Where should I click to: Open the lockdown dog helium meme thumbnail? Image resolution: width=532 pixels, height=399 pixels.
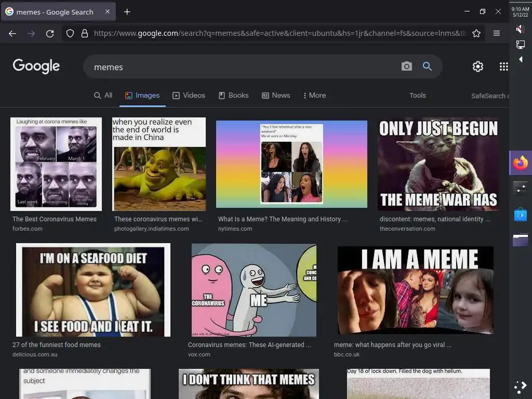click(x=418, y=384)
